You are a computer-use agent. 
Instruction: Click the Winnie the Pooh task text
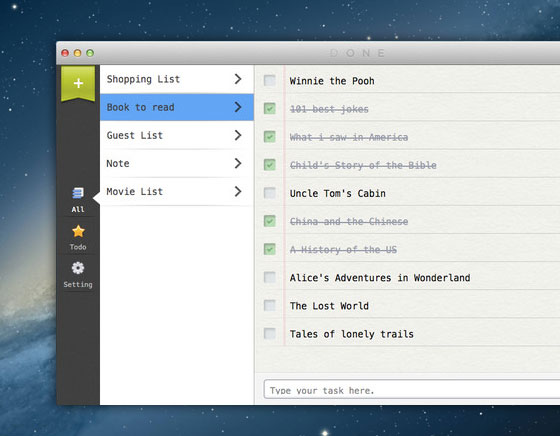tap(332, 81)
